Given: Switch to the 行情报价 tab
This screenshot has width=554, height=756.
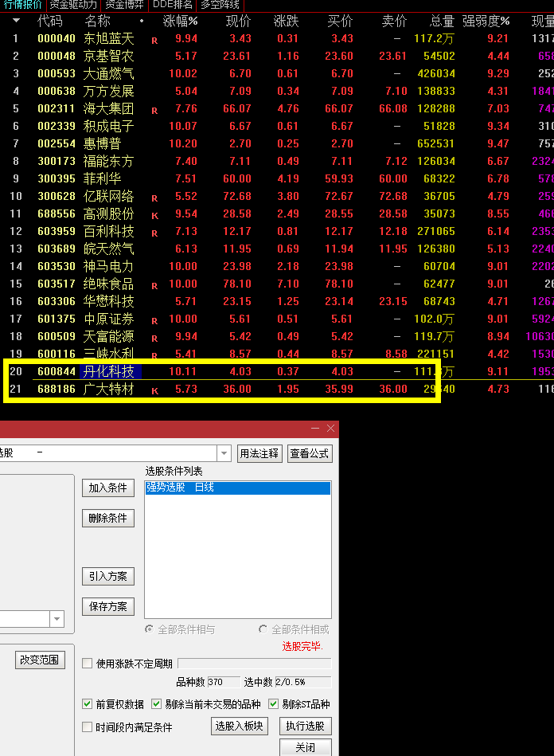Looking at the screenshot, I should [22, 6].
